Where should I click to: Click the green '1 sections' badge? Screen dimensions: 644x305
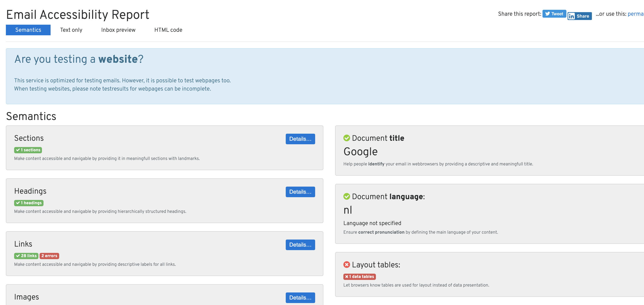[28, 150]
